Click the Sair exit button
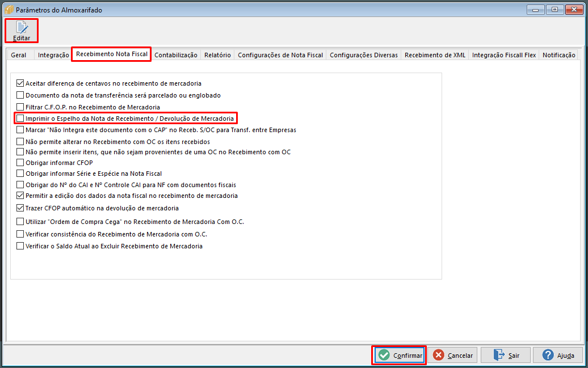 (506, 355)
